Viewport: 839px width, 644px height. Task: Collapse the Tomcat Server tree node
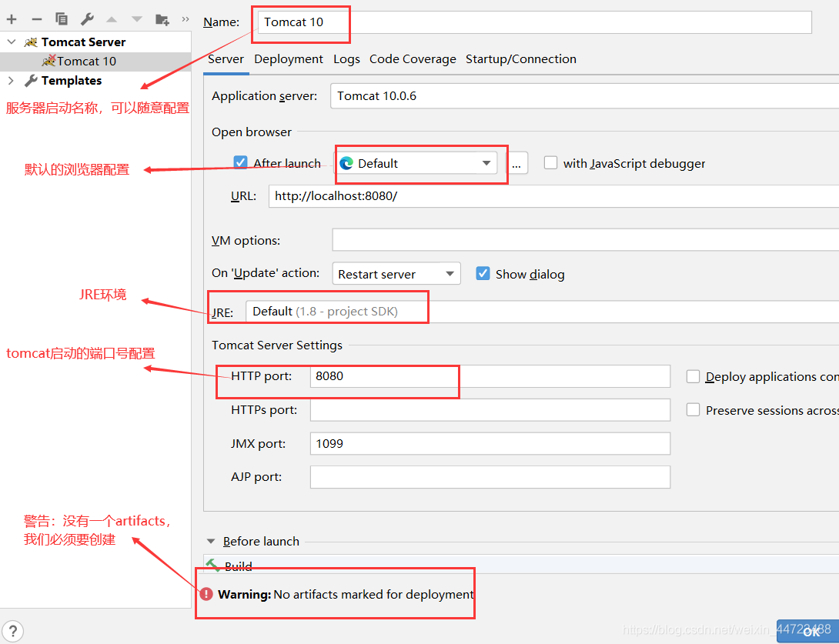(12, 42)
